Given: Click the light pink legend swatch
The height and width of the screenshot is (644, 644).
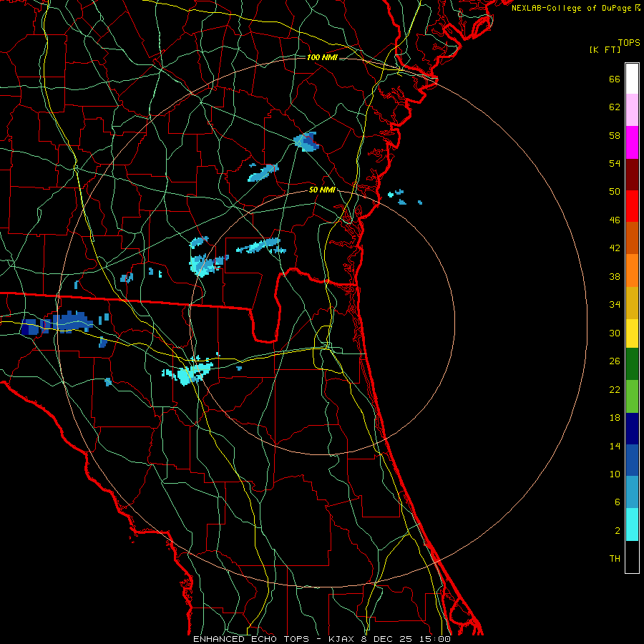Looking at the screenshot, I should tap(632, 110).
